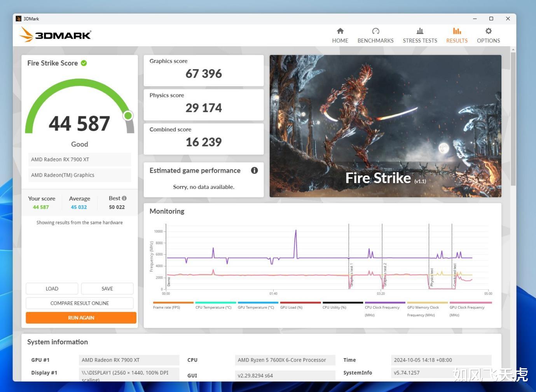The height and width of the screenshot is (392, 536).
Task: Click the LOAD button
Action: [x=52, y=289]
